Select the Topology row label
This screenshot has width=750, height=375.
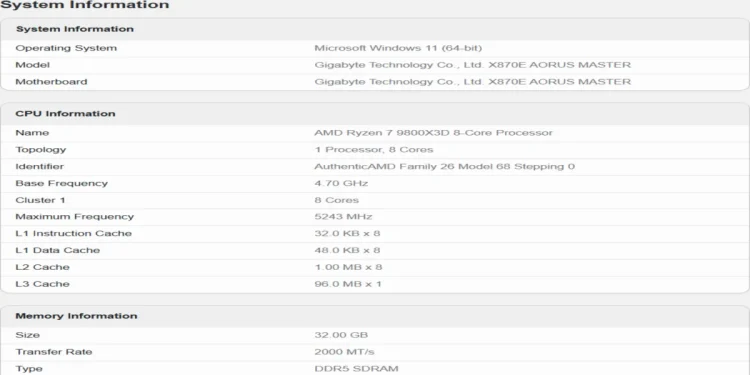pyautogui.click(x=41, y=150)
